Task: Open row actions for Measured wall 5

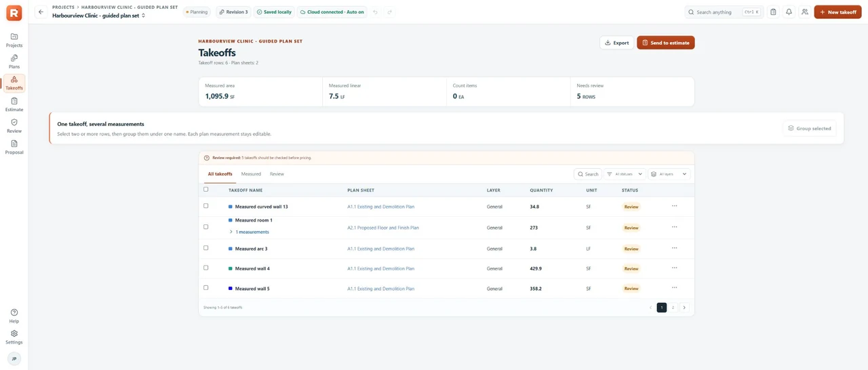Action: (x=674, y=288)
